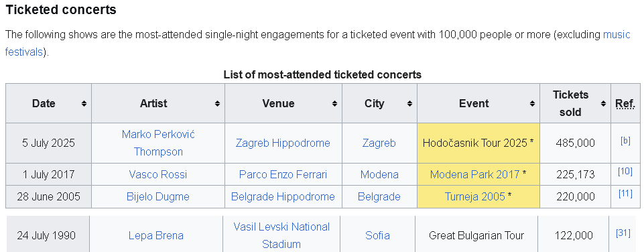Open Belgrade Hippodrome venue link
The width and height of the screenshot is (644, 252).
(283, 197)
